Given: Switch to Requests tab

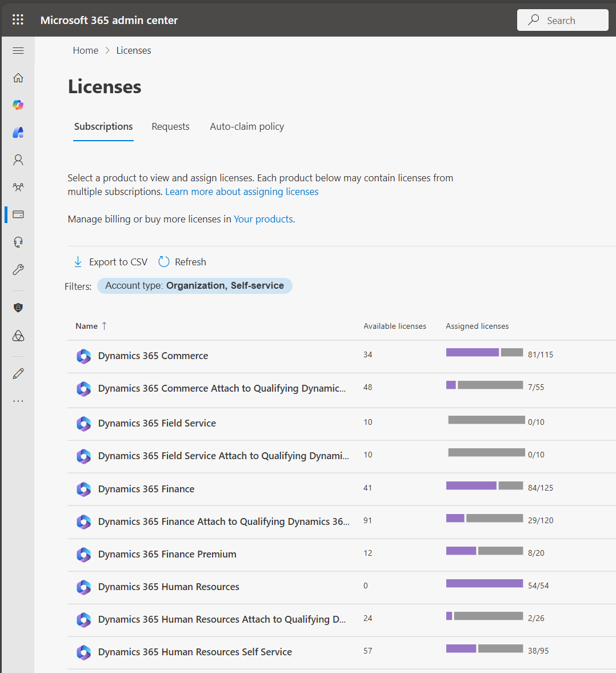Looking at the screenshot, I should [x=170, y=126].
